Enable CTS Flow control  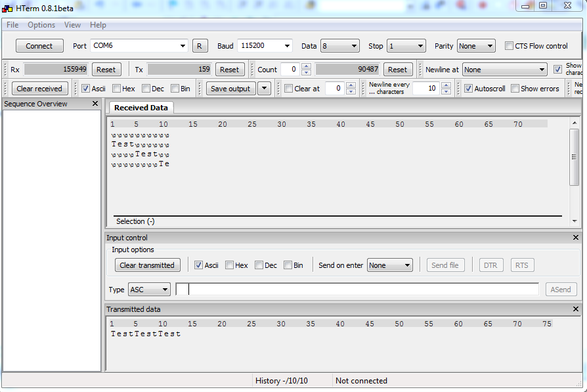coord(509,45)
